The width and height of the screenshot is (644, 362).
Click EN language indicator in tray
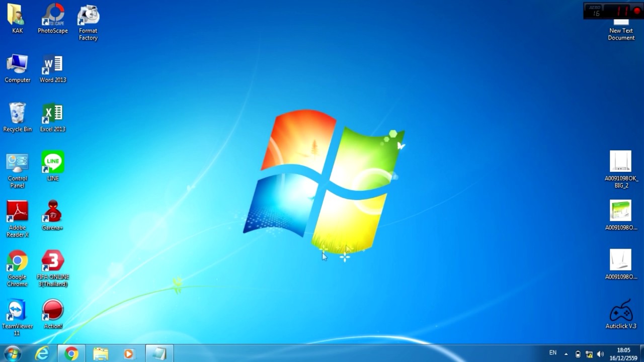click(553, 353)
